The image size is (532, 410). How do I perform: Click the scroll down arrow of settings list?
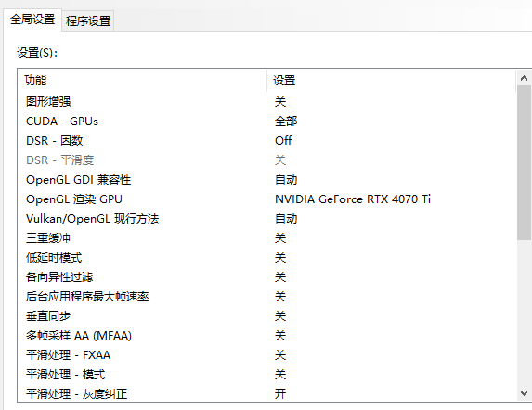(x=524, y=393)
